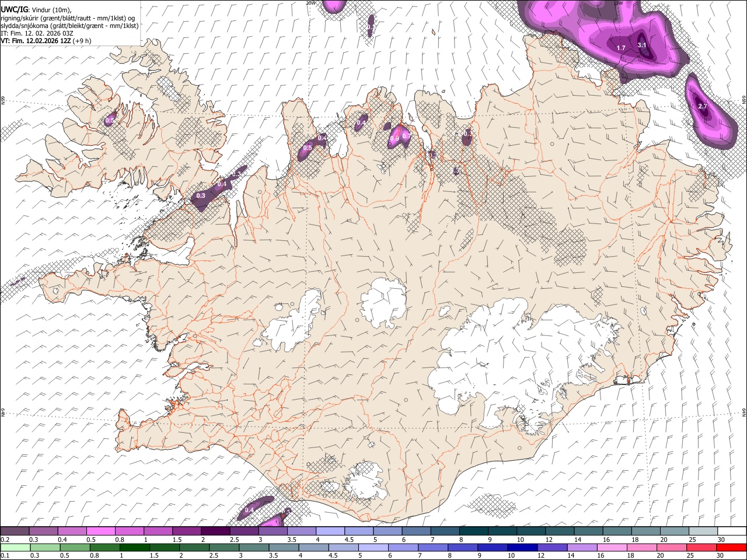This screenshot has width=747, height=560.
Task: Select the bright magenta 0.5 snow legend swatch
Action: 101,531
